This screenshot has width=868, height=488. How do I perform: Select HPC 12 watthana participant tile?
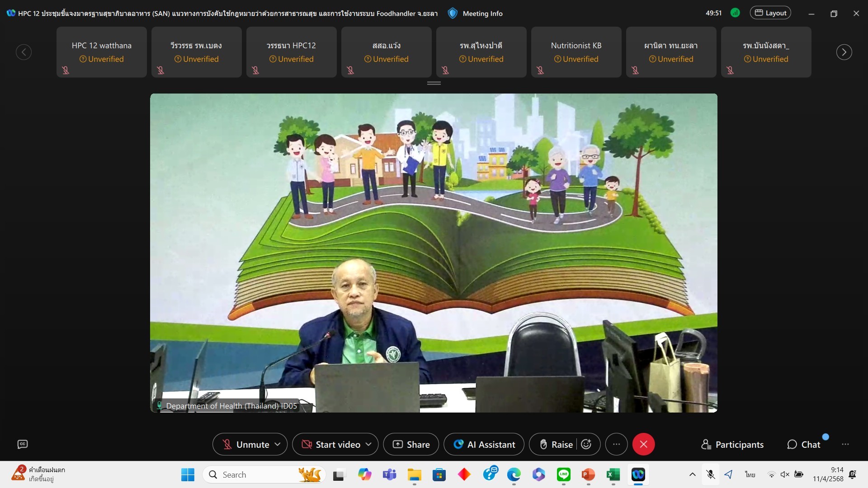click(102, 52)
